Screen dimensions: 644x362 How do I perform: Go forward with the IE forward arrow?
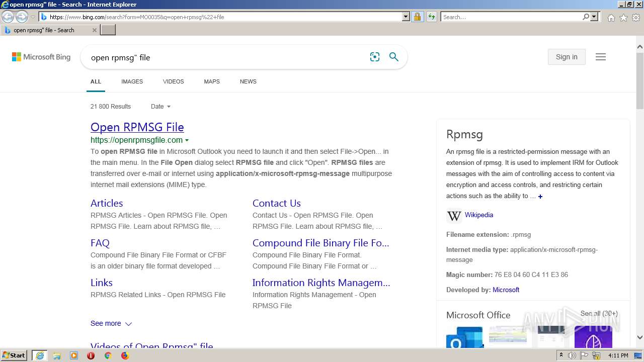[x=22, y=17]
